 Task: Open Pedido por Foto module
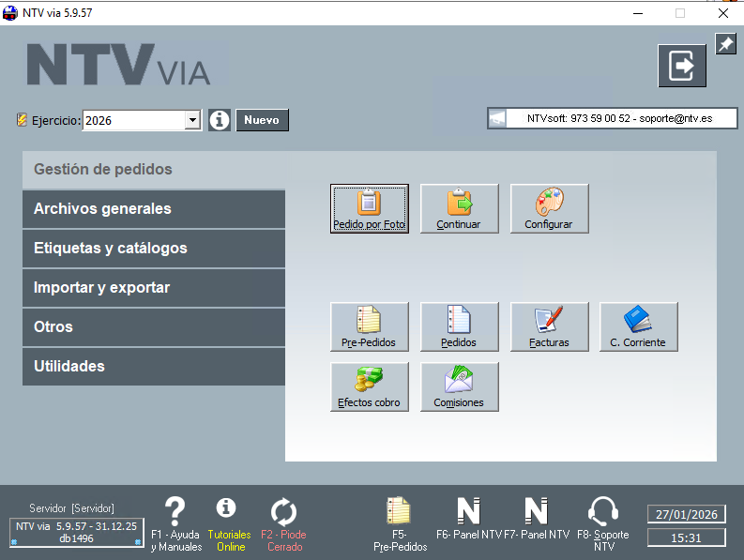coord(369,208)
